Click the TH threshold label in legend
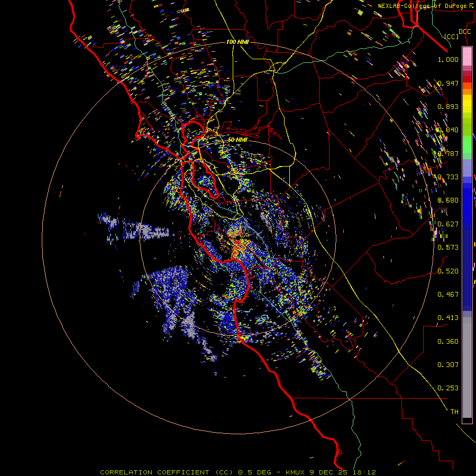 [x=454, y=412]
